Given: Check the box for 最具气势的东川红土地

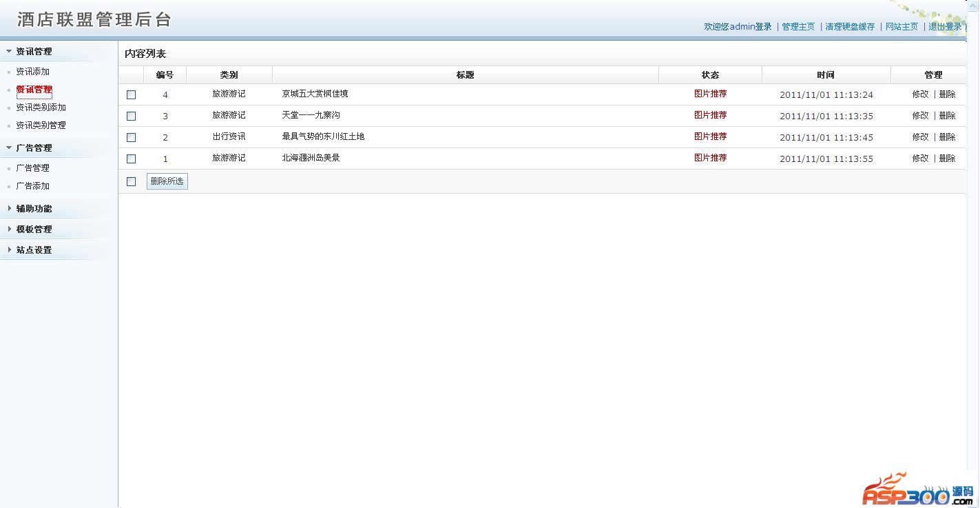Looking at the screenshot, I should (132, 138).
